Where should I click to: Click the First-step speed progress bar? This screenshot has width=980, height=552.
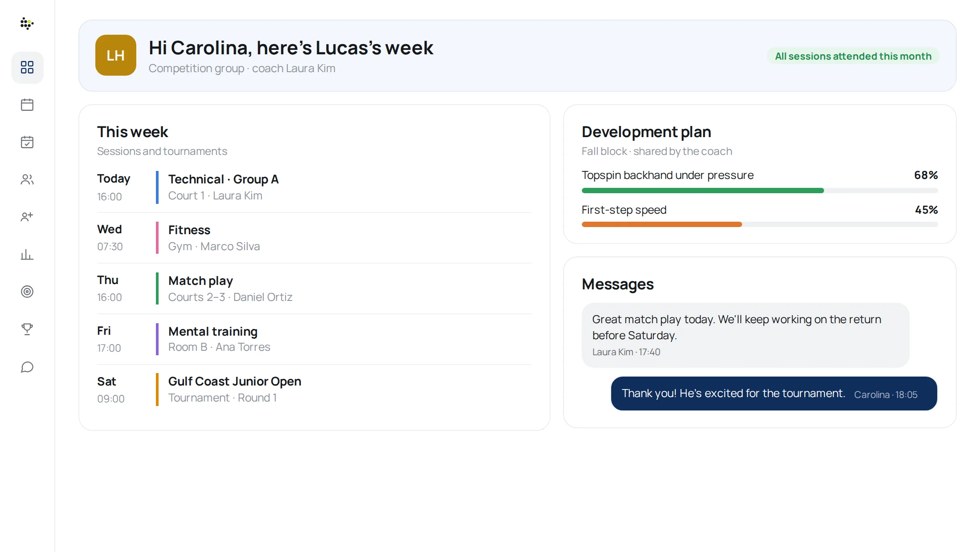[x=759, y=224]
